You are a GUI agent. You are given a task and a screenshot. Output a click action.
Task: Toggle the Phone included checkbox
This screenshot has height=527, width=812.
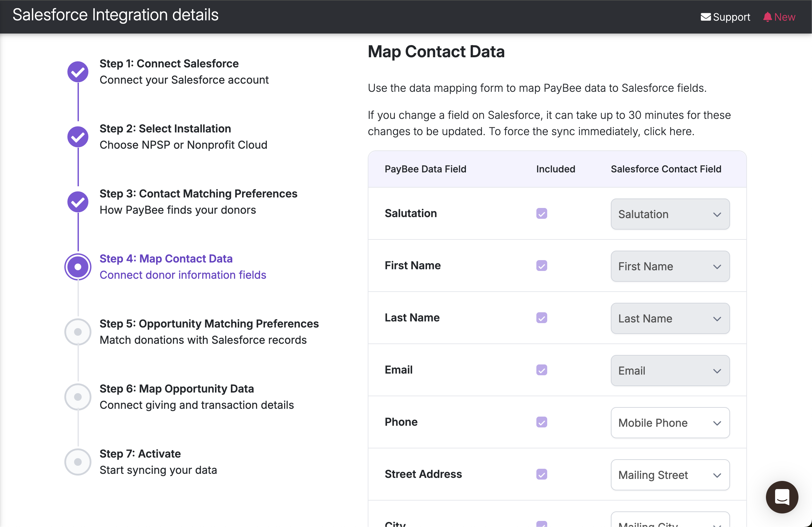point(541,422)
